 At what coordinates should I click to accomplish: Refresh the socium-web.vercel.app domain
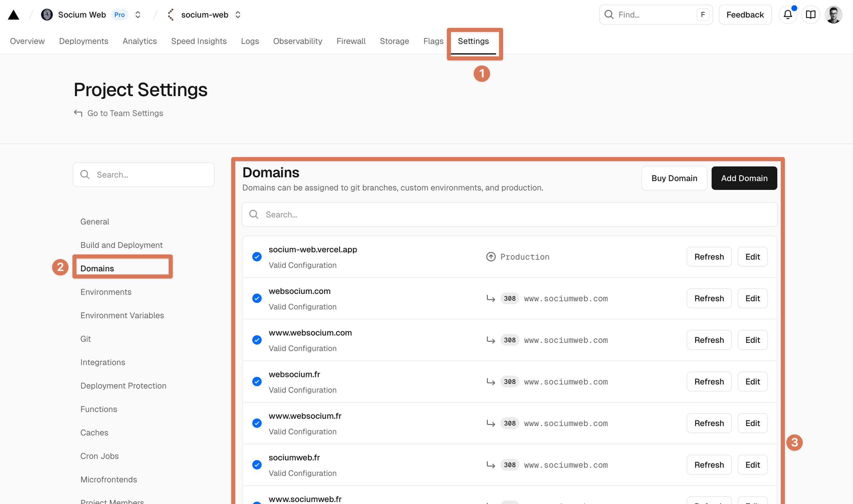(709, 257)
